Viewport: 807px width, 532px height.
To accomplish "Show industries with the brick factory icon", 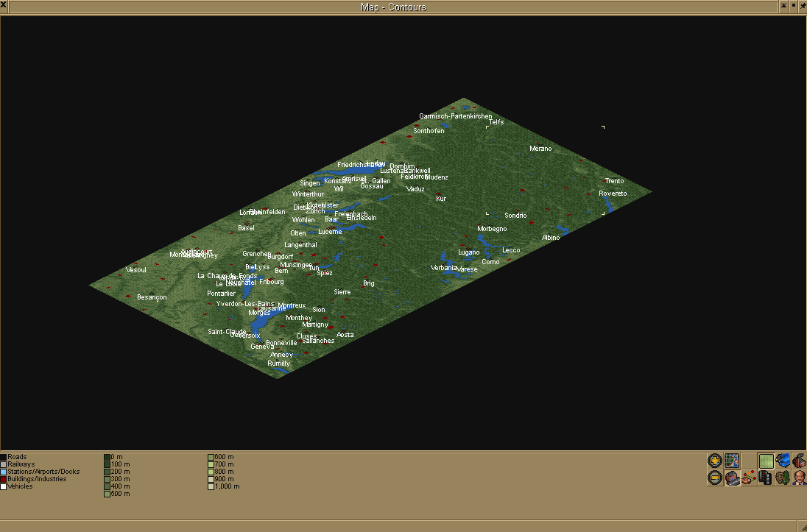I will (799, 461).
